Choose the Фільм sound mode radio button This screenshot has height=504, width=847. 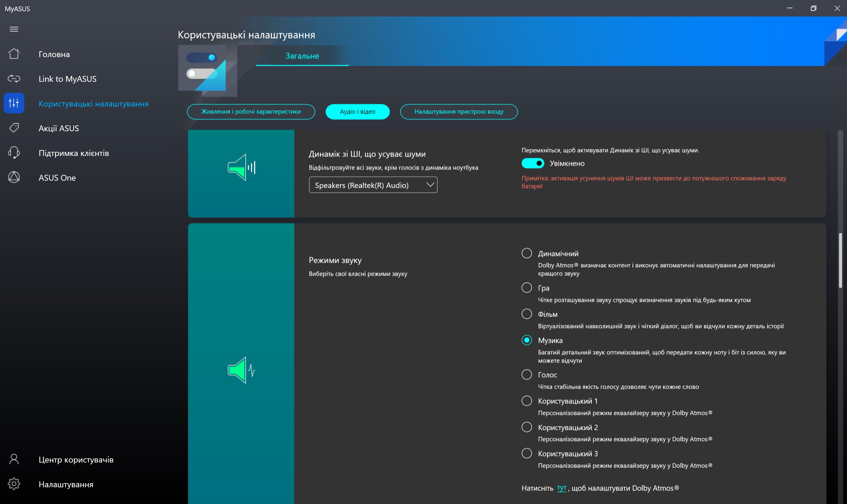click(x=527, y=314)
